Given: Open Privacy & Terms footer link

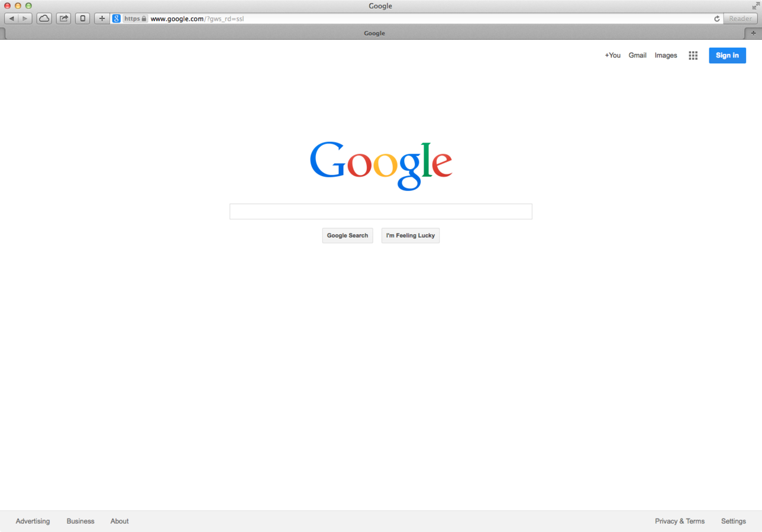Looking at the screenshot, I should (x=680, y=521).
